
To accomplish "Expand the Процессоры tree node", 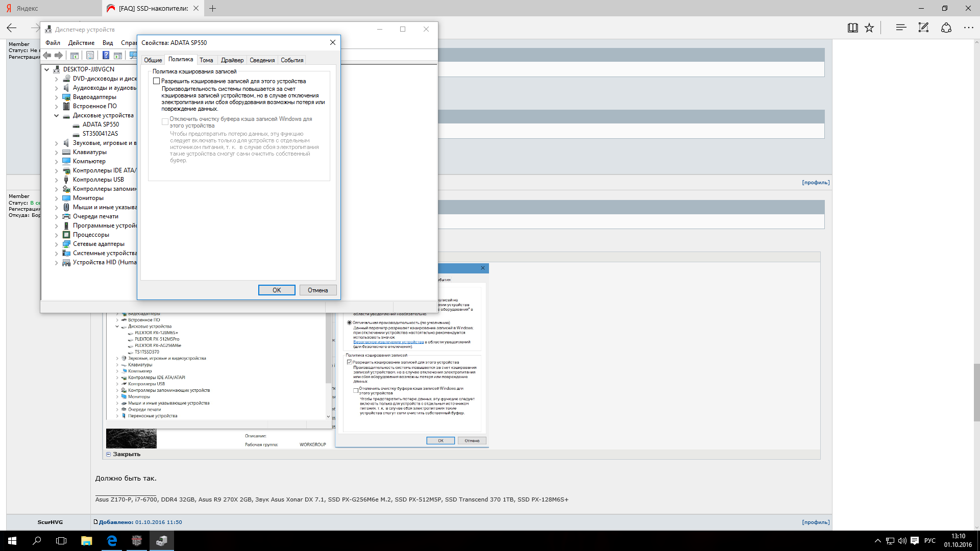I will (x=57, y=235).
